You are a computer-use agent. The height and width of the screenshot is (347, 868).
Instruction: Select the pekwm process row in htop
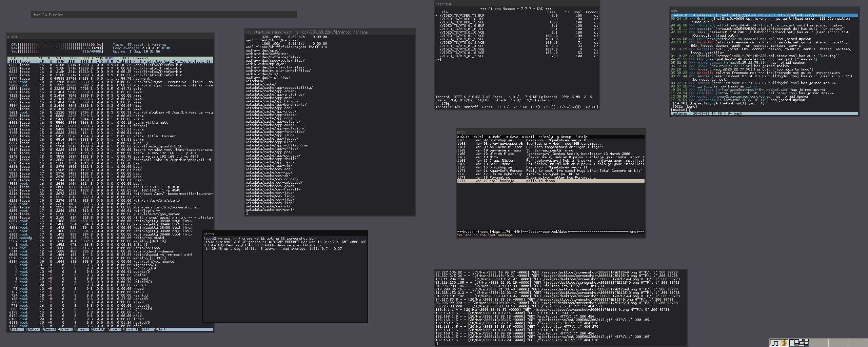coord(110,139)
